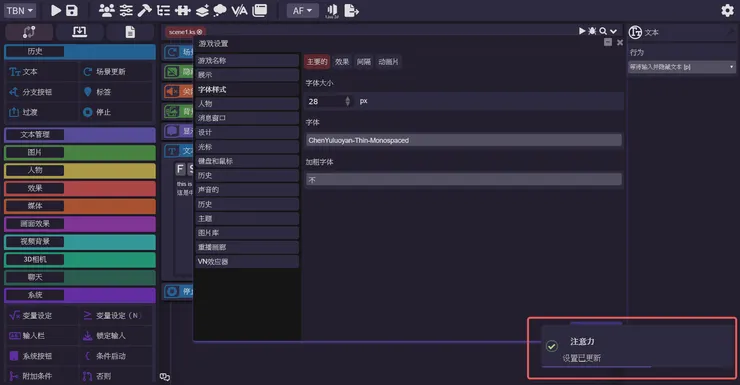
Task: Expand the 画面效果 purple category header
Action: click(80, 224)
